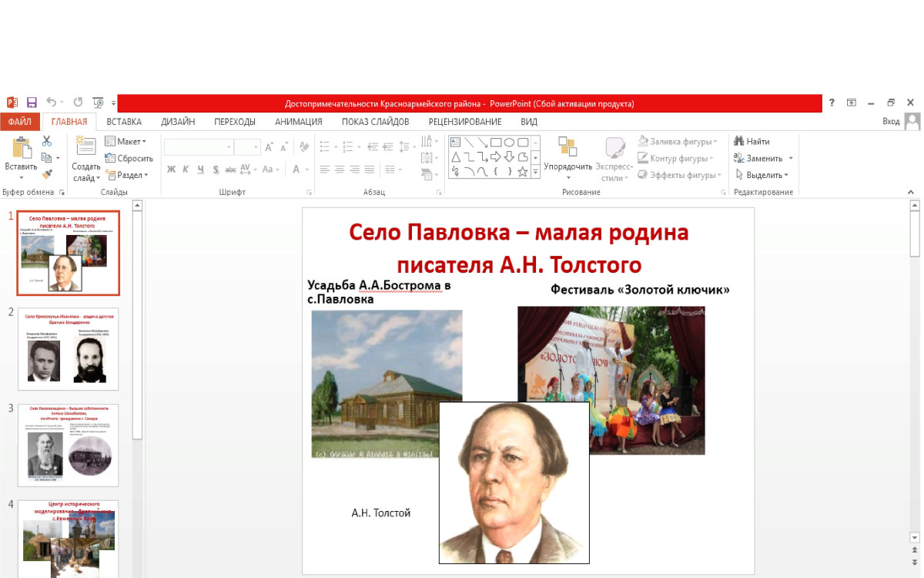Expand the shapes gallery with the More arrow
This screenshot has height=578, width=924.
pyautogui.click(x=536, y=173)
